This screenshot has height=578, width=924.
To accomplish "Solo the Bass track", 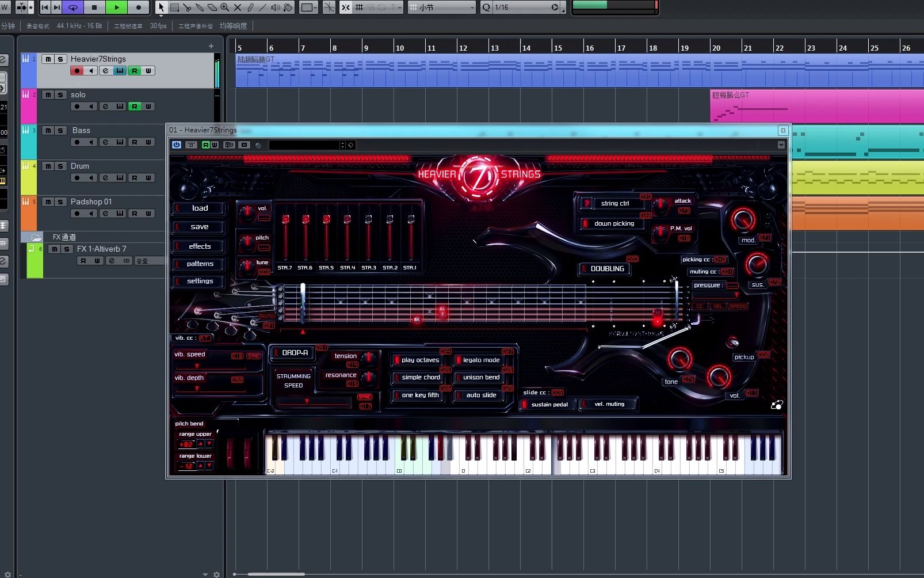I will click(x=60, y=130).
